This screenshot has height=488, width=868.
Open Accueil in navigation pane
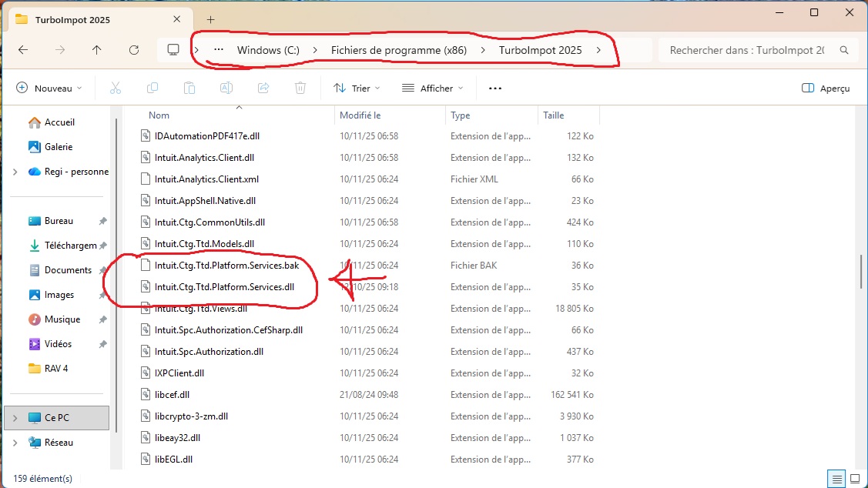point(51,122)
